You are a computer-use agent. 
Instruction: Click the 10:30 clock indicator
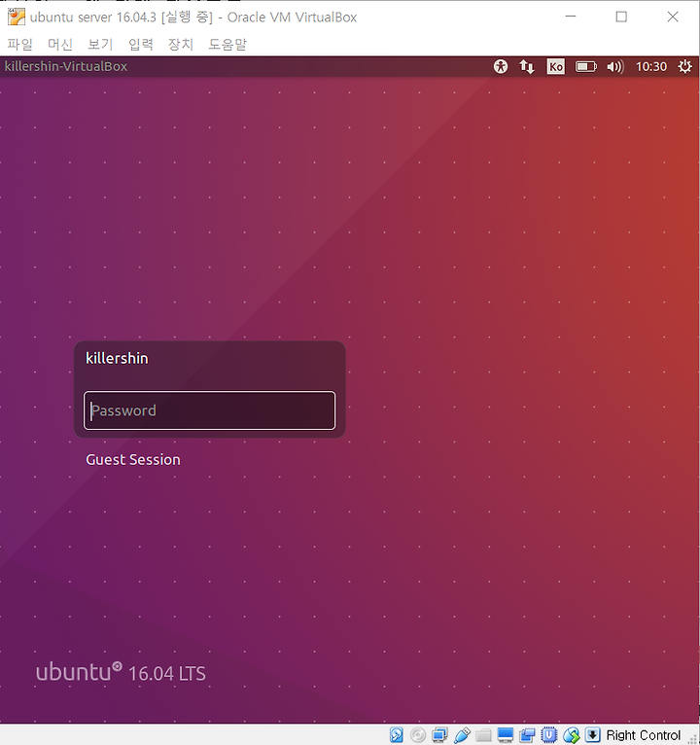pos(651,66)
